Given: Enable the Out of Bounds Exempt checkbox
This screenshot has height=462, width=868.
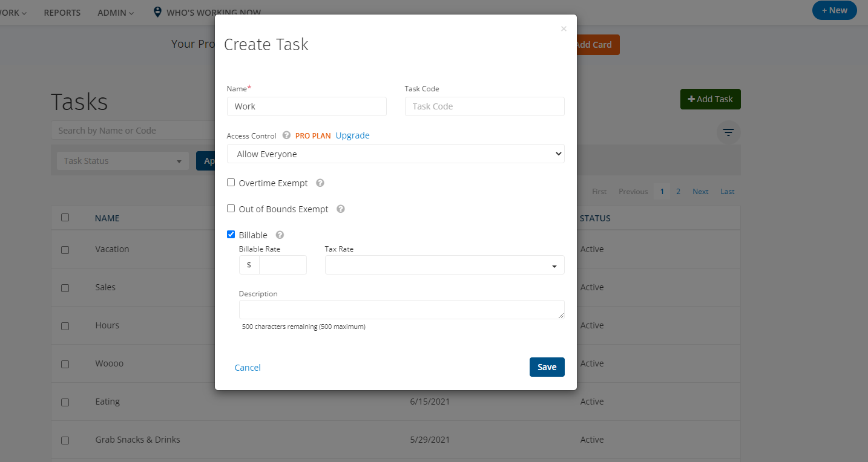Looking at the screenshot, I should [x=231, y=209].
